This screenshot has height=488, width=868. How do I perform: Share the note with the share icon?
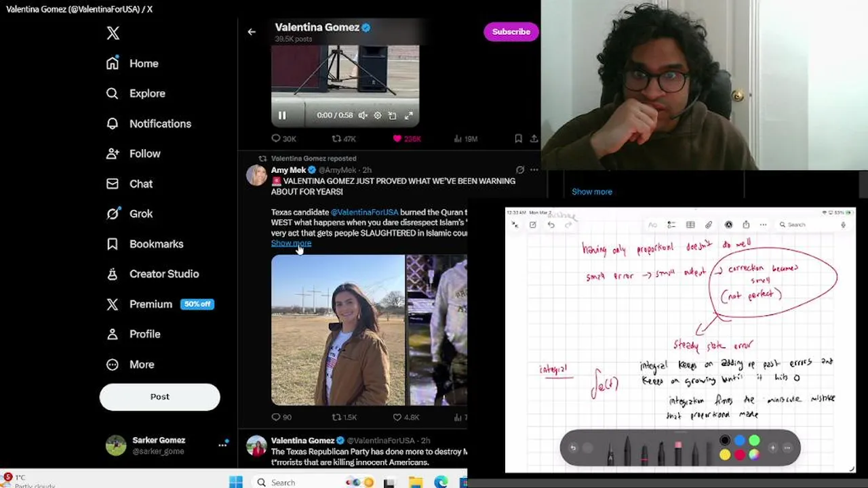(x=746, y=225)
